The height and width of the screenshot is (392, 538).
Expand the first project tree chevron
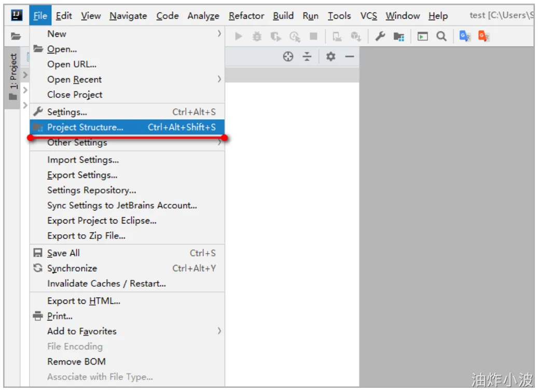click(x=25, y=75)
